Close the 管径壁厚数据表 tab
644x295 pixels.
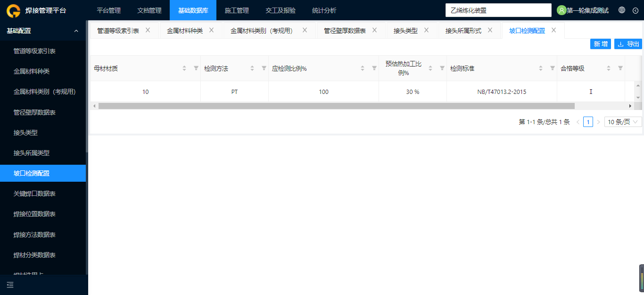tap(374, 30)
